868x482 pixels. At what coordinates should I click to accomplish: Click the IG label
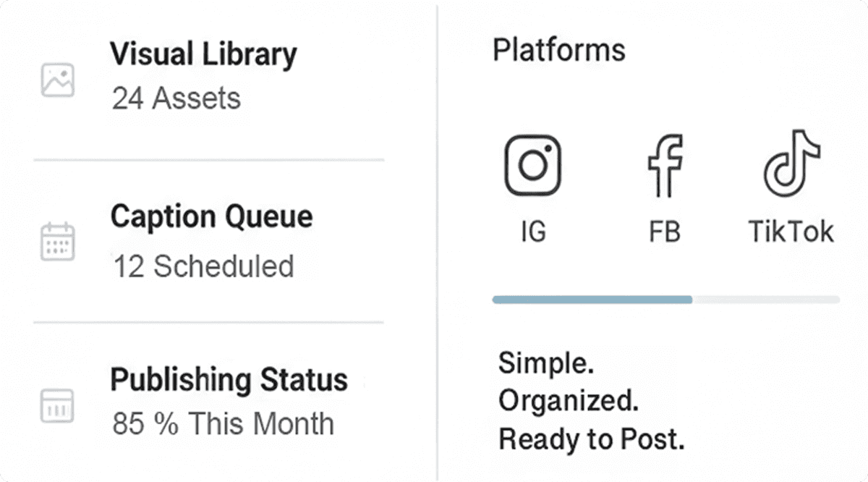pos(532,232)
